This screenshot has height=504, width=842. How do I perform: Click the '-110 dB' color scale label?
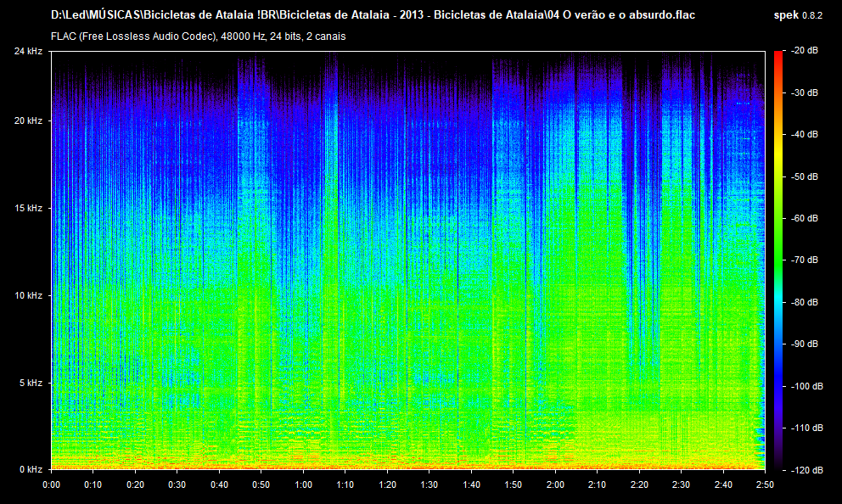coord(807,428)
